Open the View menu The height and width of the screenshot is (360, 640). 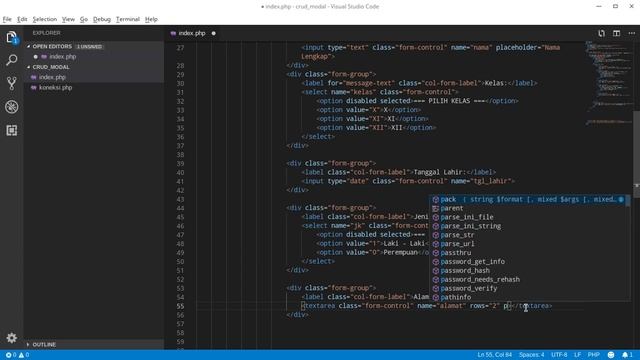pos(68,19)
